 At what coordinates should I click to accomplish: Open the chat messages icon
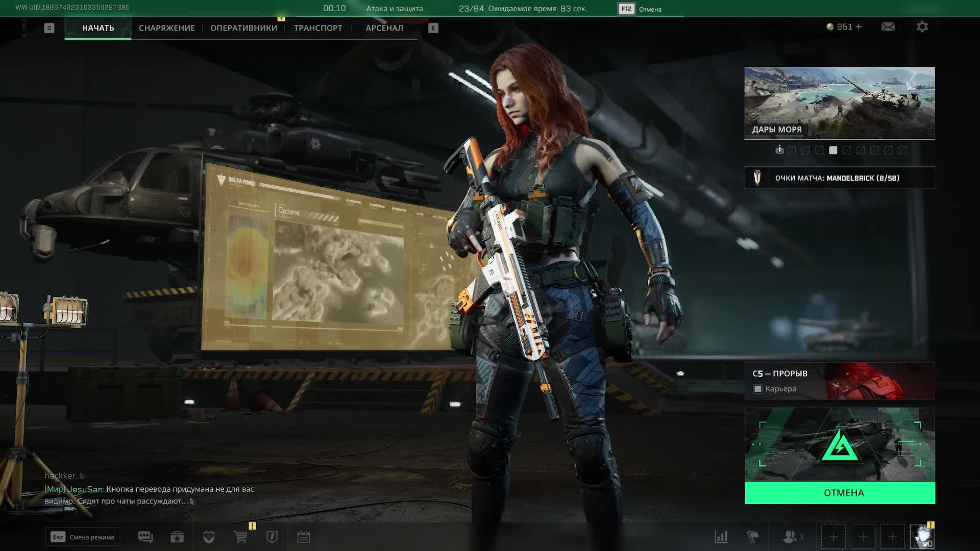pyautogui.click(x=145, y=537)
